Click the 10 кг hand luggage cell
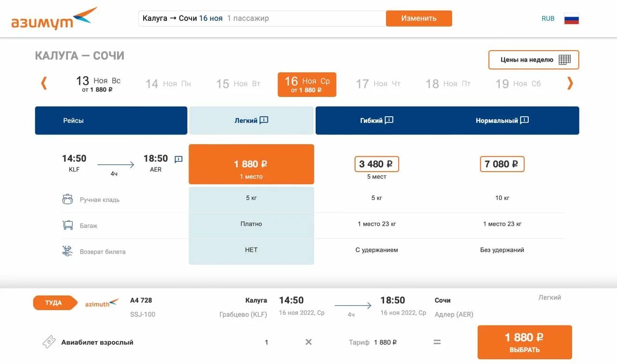The image size is (617, 364). pos(502,198)
